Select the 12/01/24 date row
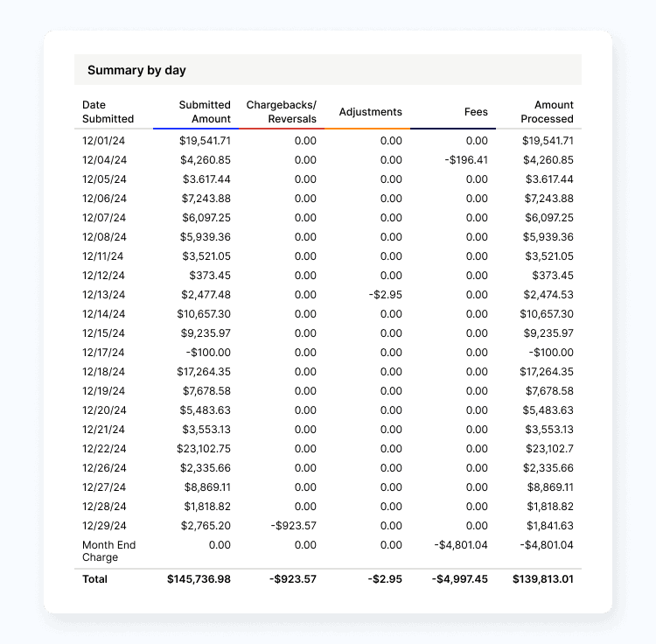The image size is (656, 644). (x=104, y=141)
